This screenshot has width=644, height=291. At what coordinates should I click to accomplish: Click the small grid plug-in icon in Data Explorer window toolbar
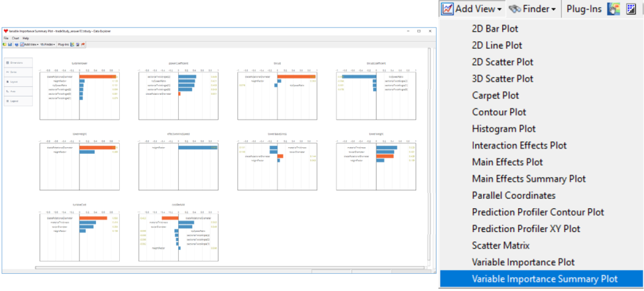[x=78, y=44]
